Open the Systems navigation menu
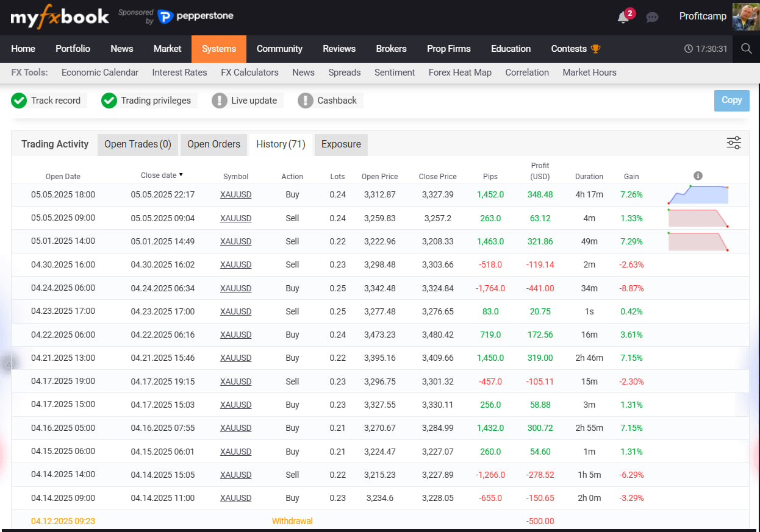 click(219, 49)
